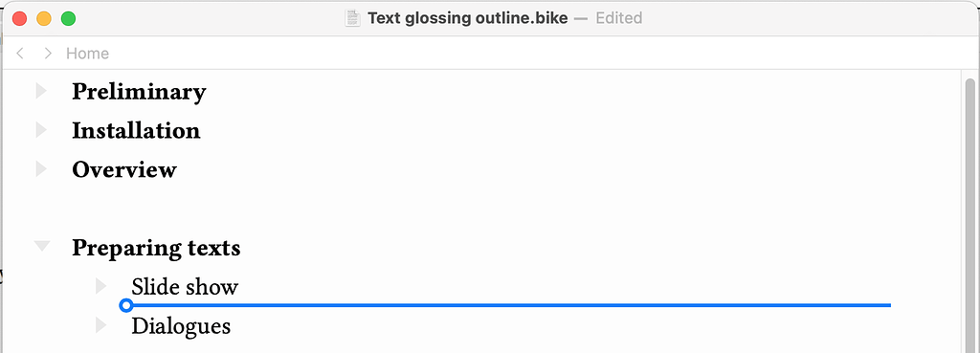Select the Slide show item text
980x353 pixels.
pos(185,287)
